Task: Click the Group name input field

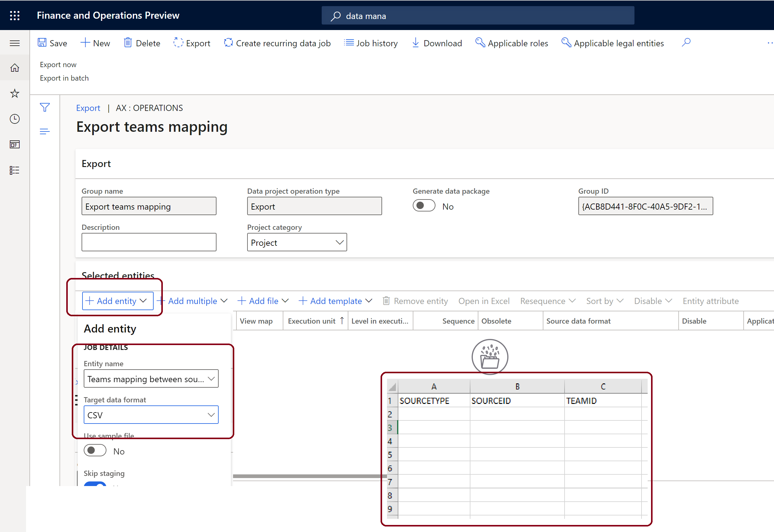Action: [149, 206]
